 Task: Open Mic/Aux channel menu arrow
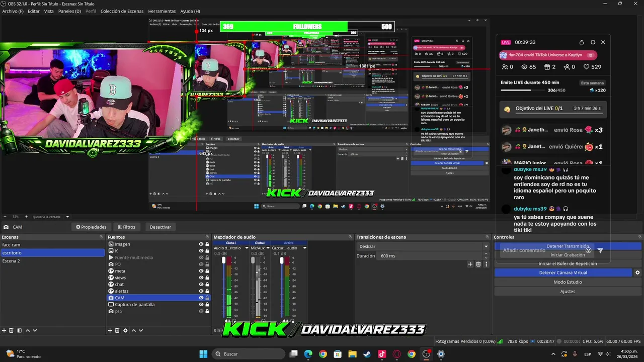267,248
